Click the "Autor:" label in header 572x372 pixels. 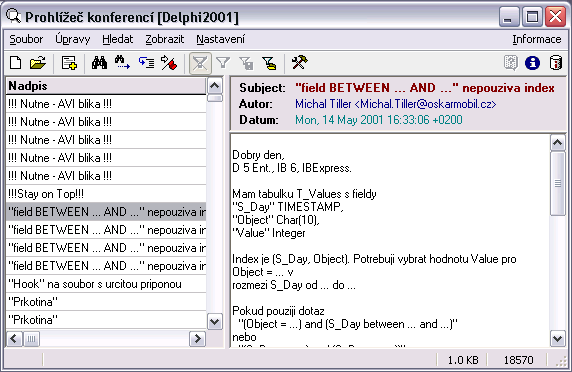(256, 104)
